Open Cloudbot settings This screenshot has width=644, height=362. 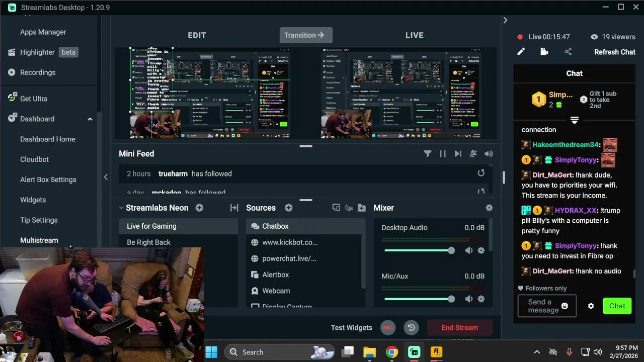tap(35, 159)
